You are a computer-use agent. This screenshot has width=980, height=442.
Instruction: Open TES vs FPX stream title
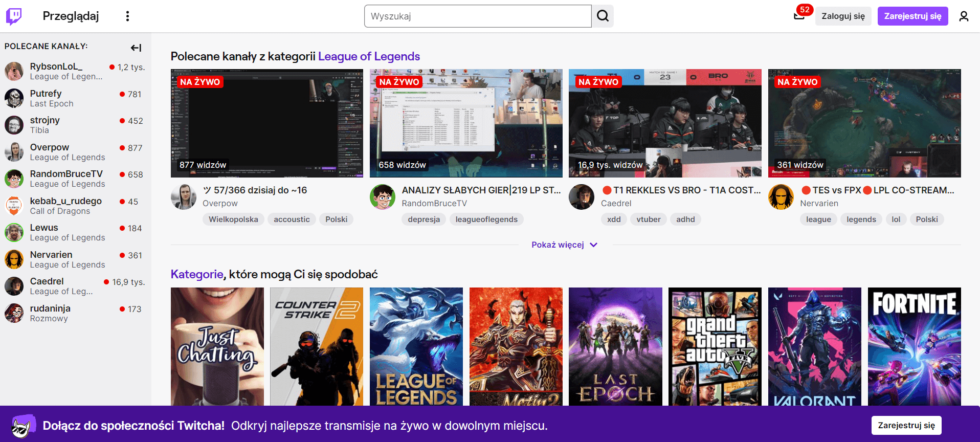[x=877, y=190]
